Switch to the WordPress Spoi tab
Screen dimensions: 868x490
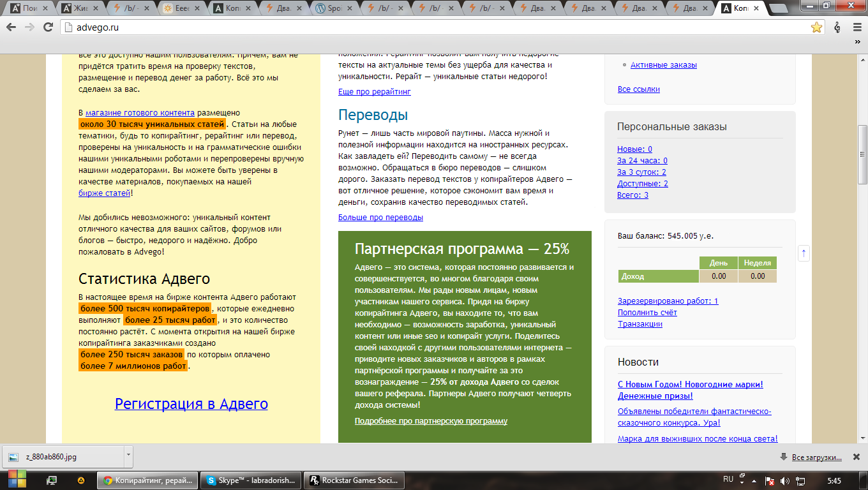point(334,8)
